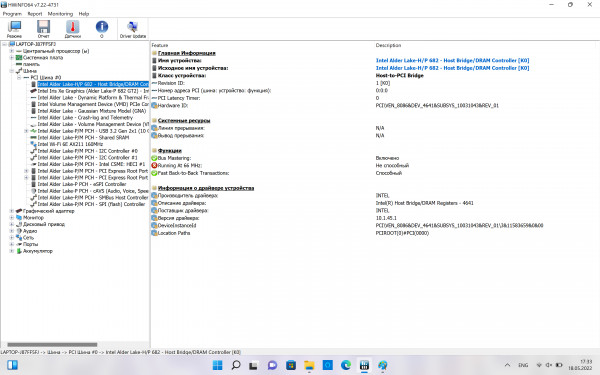Open Microsoft Edge from the taskbar
Image resolution: width=600 pixels, height=375 pixels.
(x=346, y=365)
